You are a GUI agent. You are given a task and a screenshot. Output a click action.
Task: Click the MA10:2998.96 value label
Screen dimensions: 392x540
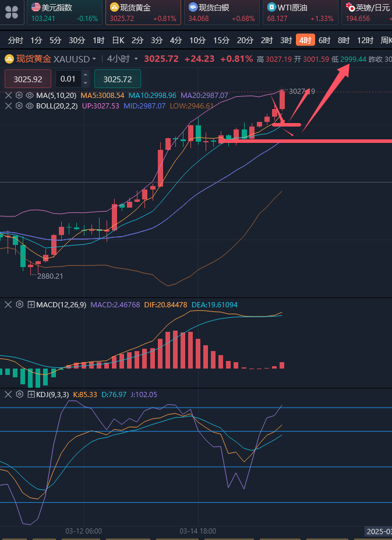(x=153, y=96)
